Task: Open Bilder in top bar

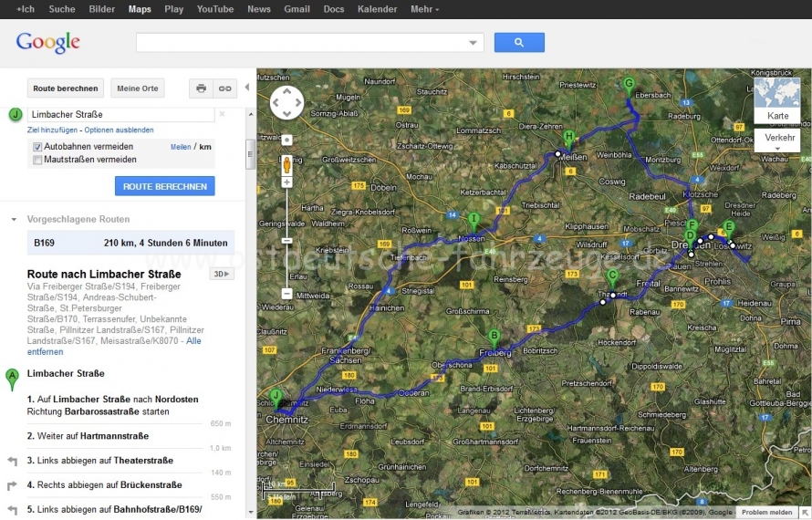Action: tap(101, 9)
